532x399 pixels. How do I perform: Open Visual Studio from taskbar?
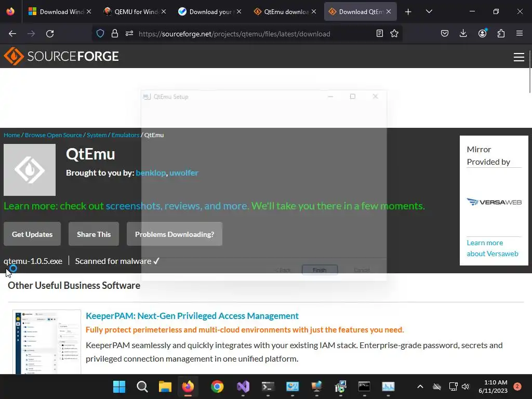243,387
